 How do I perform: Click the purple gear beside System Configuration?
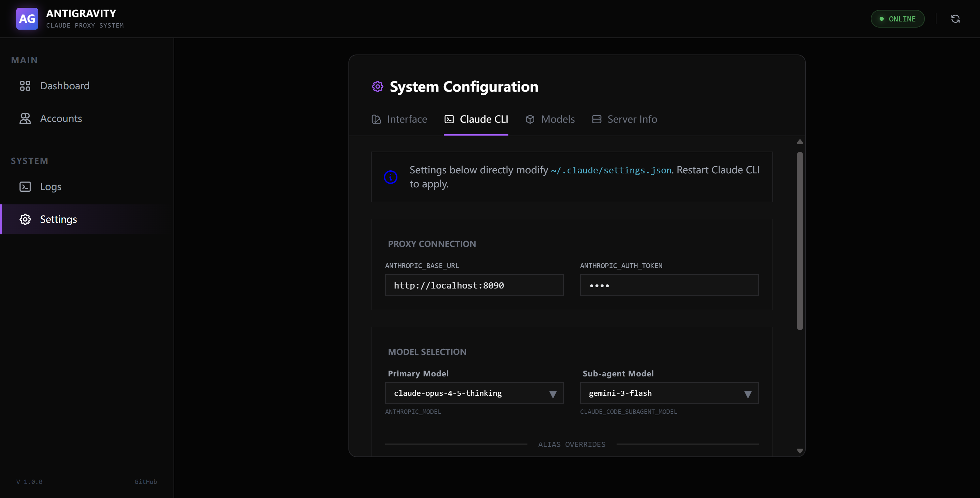point(377,87)
